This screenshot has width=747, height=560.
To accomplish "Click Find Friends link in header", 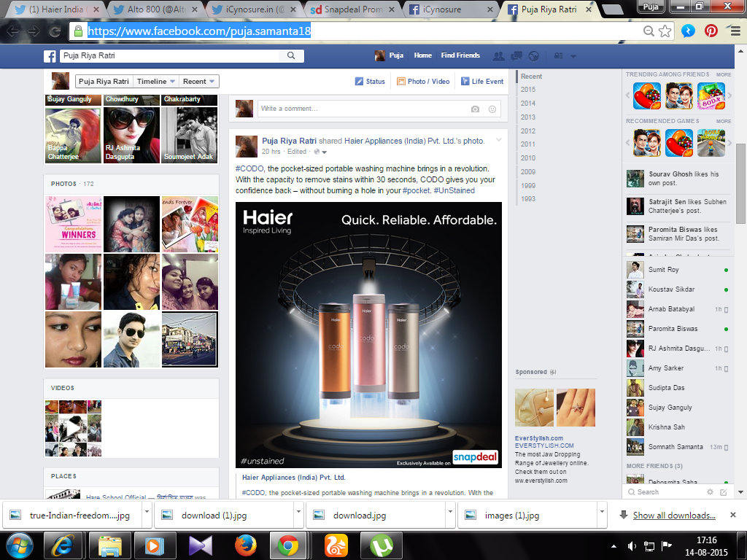I will 460,55.
